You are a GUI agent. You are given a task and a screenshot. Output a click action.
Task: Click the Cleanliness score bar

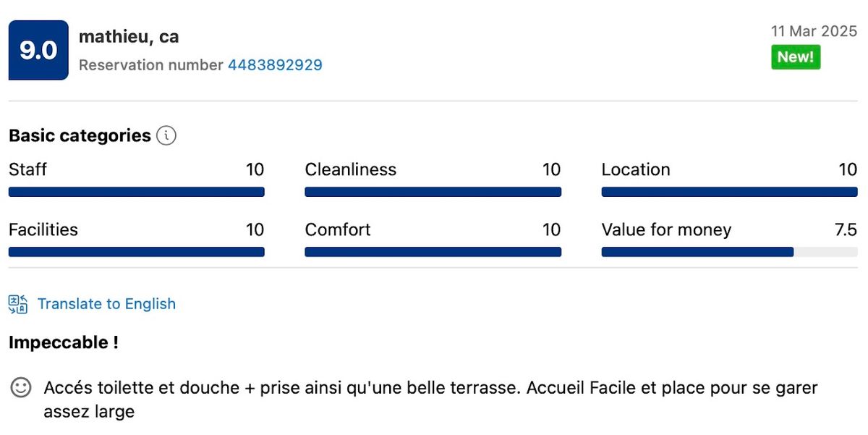pos(433,191)
